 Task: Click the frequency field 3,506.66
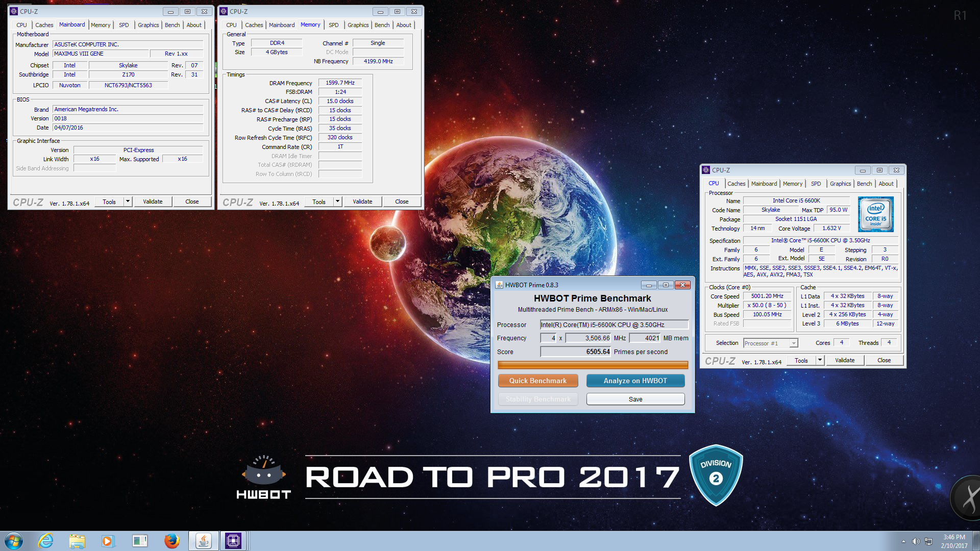[x=588, y=338]
